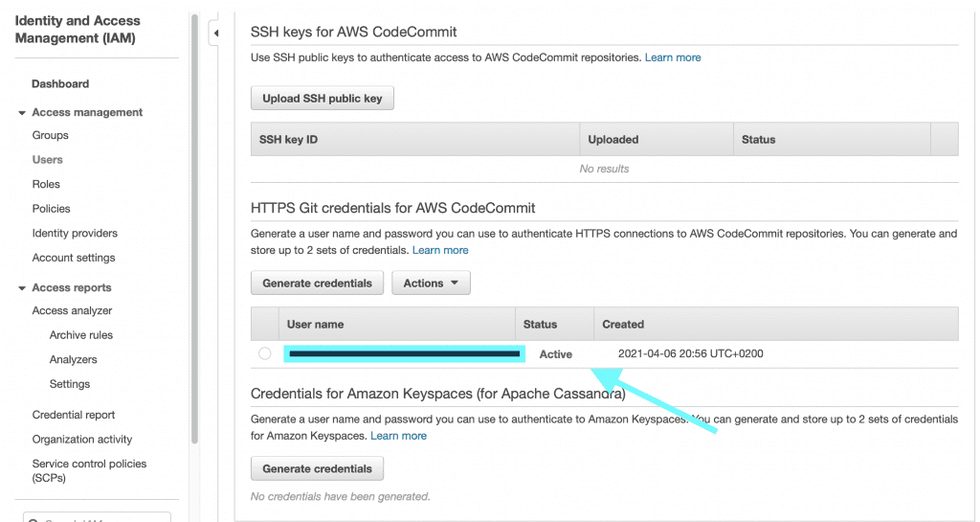Navigate to Roles
This screenshot has height=522, width=980.
click(46, 184)
